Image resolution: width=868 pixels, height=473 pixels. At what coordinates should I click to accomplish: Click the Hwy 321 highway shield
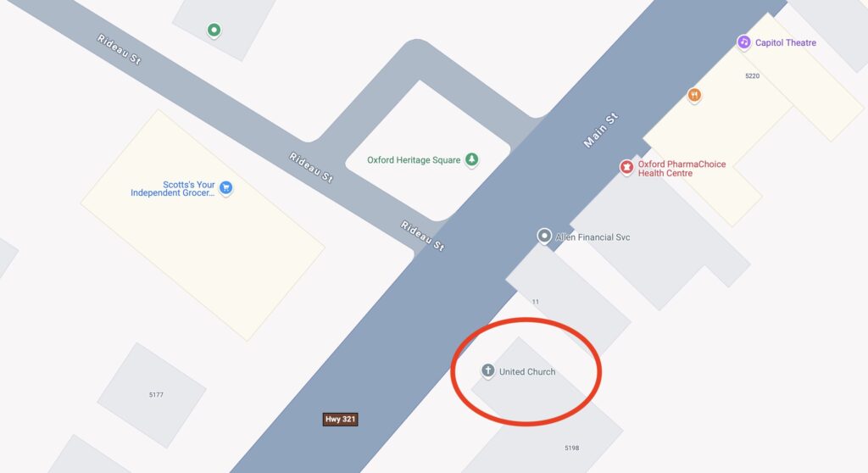tap(341, 420)
